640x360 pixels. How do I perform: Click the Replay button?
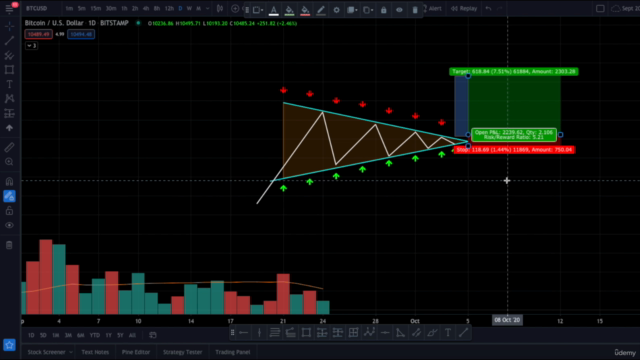point(464,9)
